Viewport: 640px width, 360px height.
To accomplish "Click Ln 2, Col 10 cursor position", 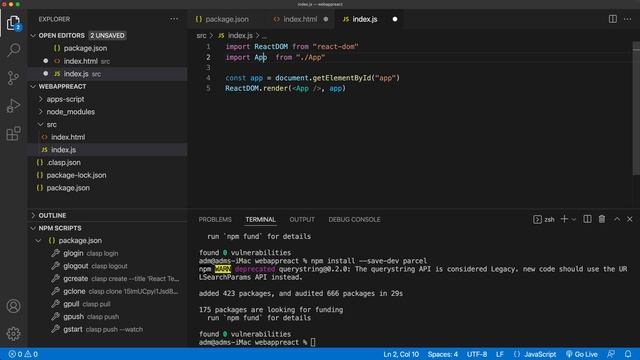I will [401, 354].
